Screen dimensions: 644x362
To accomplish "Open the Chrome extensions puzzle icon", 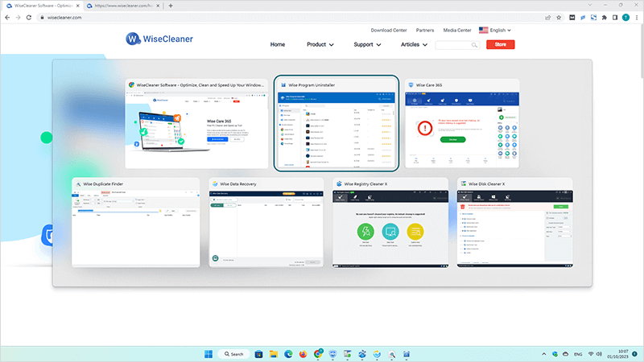I will (605, 18).
